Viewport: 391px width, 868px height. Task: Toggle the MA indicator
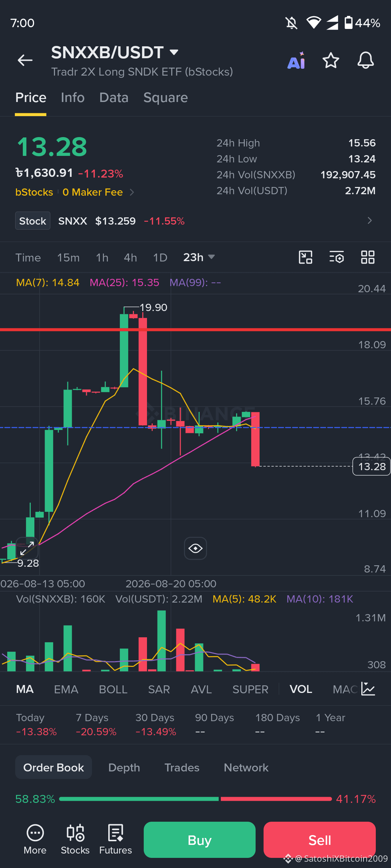(25, 689)
